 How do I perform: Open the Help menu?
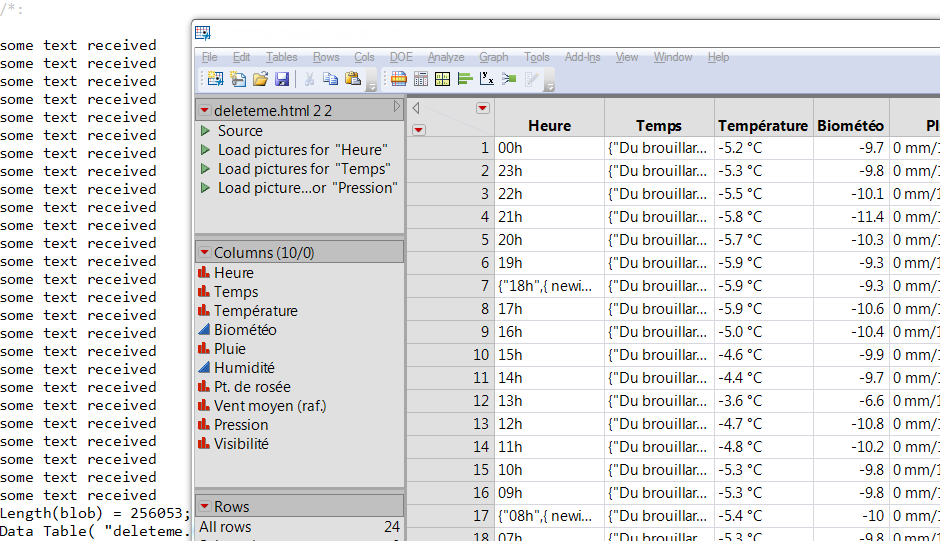pyautogui.click(x=718, y=57)
